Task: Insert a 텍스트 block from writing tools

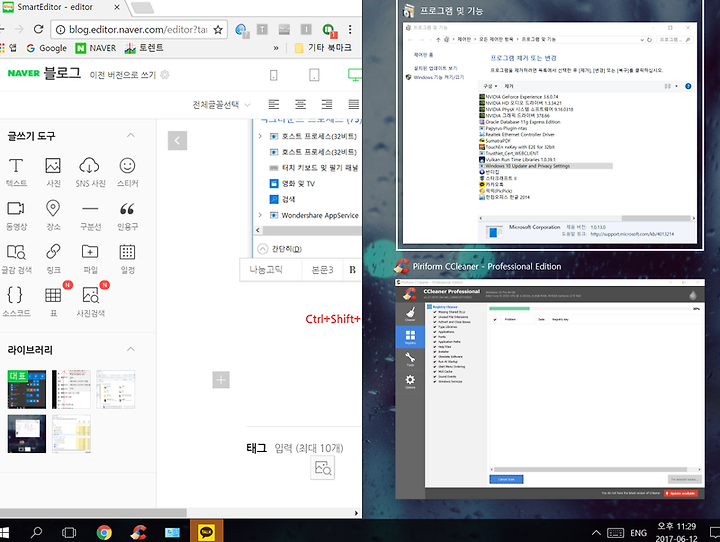Action: [x=16, y=172]
